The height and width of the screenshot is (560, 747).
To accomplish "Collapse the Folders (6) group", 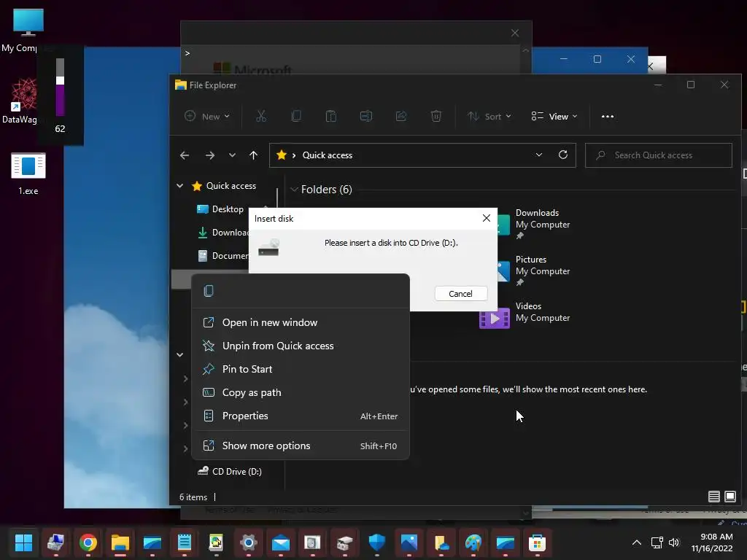I will click(x=294, y=189).
